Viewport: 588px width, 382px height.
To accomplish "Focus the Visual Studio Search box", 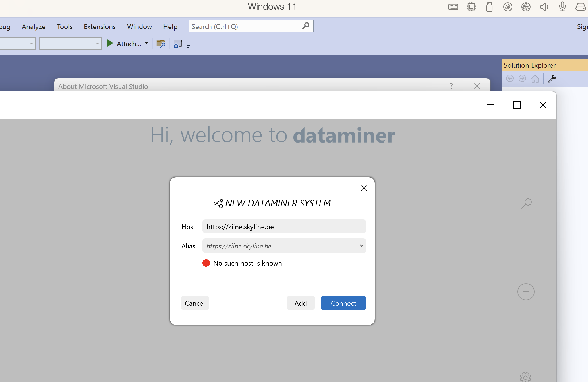I will [x=251, y=26].
